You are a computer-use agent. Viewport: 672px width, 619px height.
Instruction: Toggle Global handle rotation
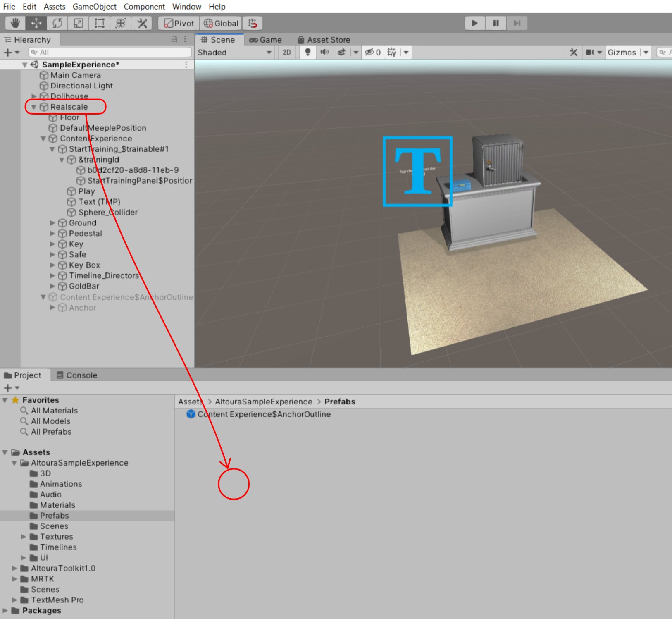pos(221,23)
